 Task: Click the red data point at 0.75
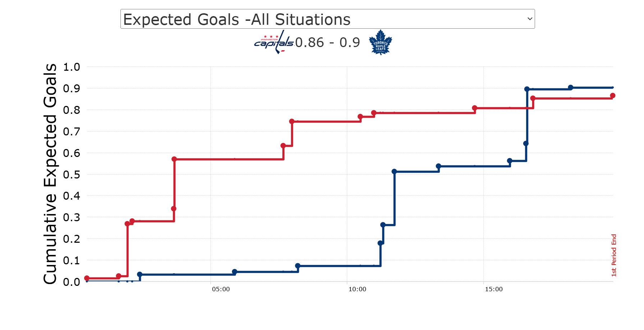point(292,121)
